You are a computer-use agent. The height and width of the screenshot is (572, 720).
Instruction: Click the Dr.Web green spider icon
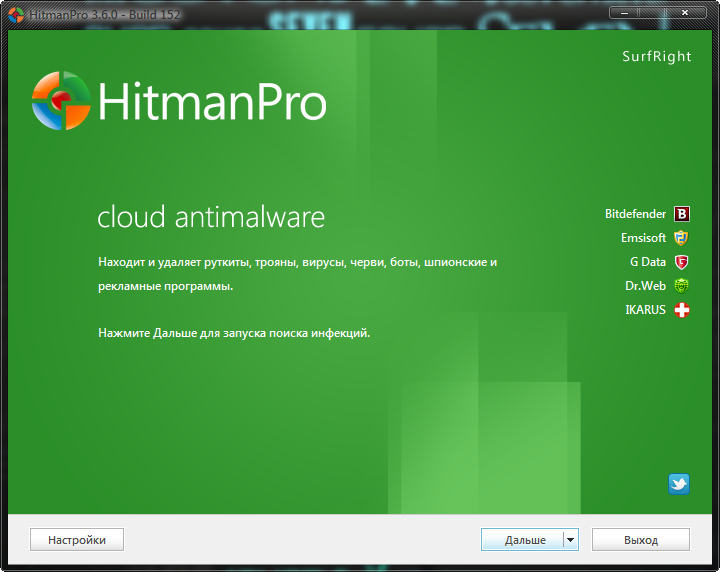(681, 286)
